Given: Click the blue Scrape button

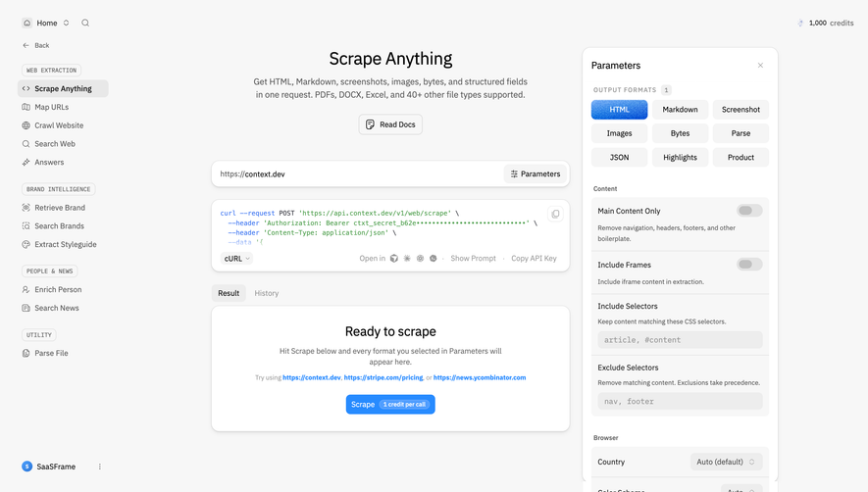Looking at the screenshot, I should 390,405.
